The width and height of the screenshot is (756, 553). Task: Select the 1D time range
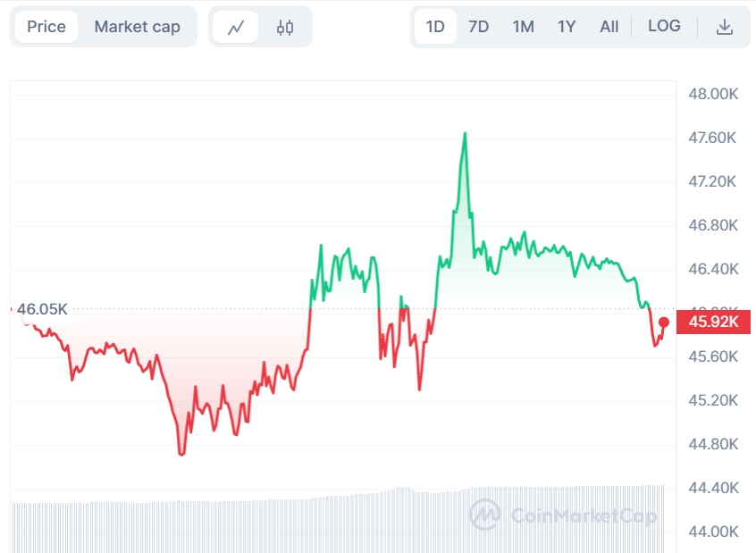coord(435,27)
